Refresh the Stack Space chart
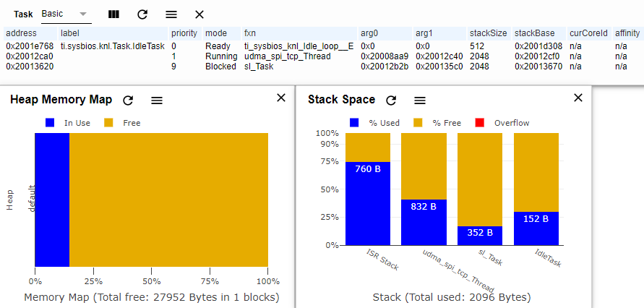This screenshot has width=644, height=308. pos(391,100)
